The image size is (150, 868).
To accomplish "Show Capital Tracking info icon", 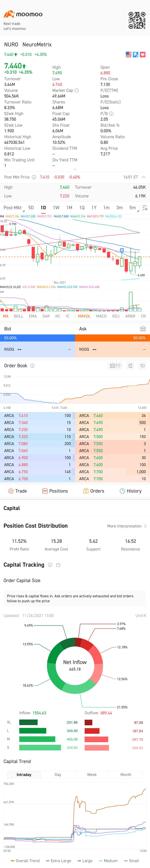I will coord(50,565).
